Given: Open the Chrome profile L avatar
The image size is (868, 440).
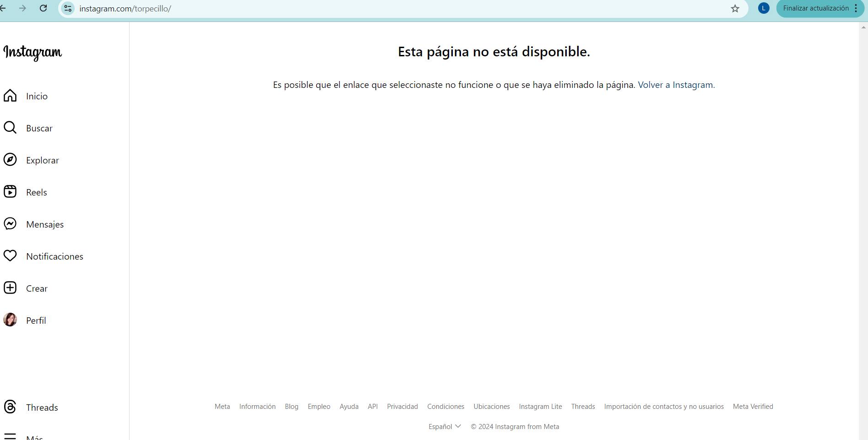Looking at the screenshot, I should (764, 8).
